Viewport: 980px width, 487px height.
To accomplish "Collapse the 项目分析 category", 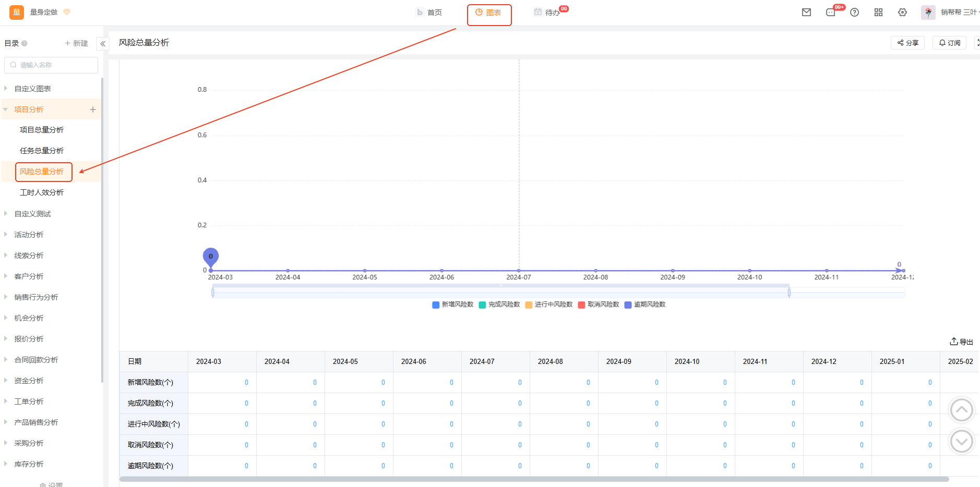I will [6, 109].
